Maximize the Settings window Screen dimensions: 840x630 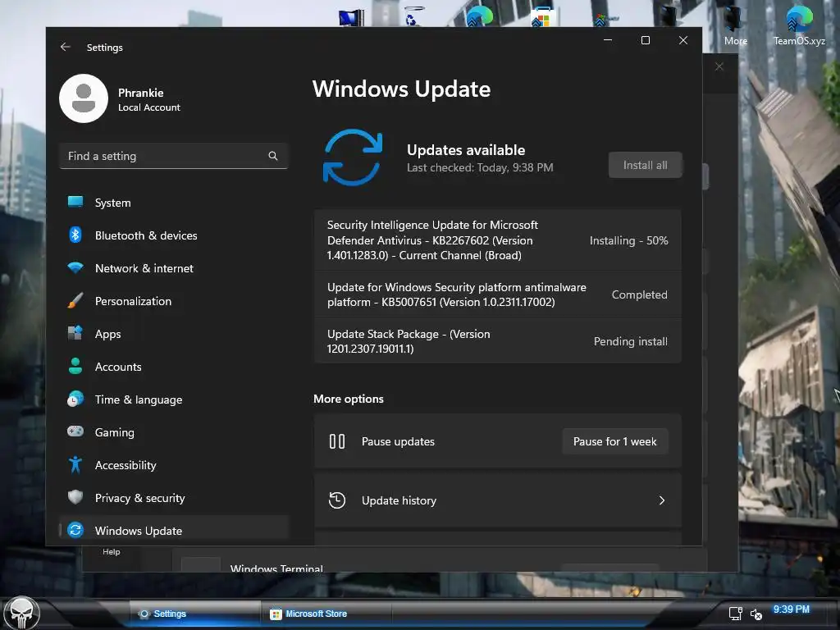pyautogui.click(x=646, y=40)
